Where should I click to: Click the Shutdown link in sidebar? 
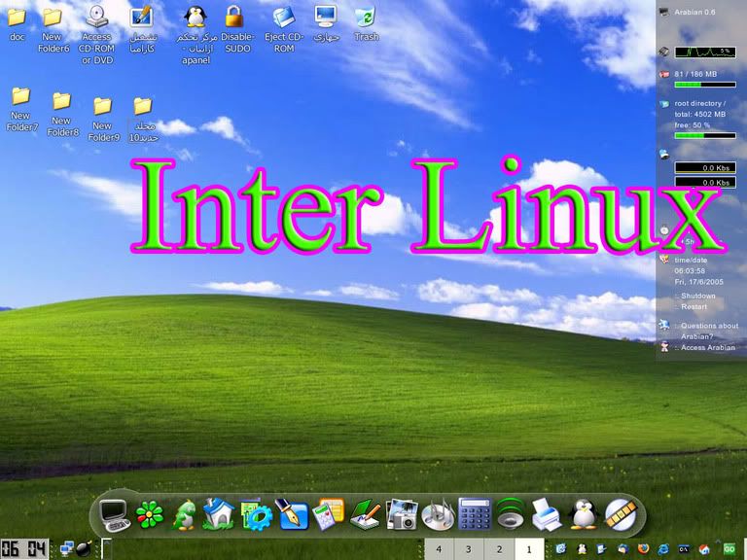698,296
